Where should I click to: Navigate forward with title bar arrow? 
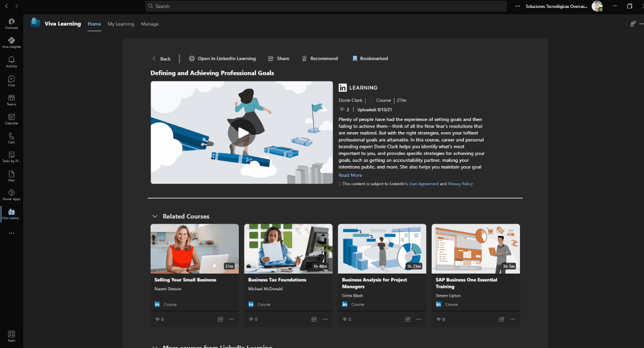[x=17, y=6]
